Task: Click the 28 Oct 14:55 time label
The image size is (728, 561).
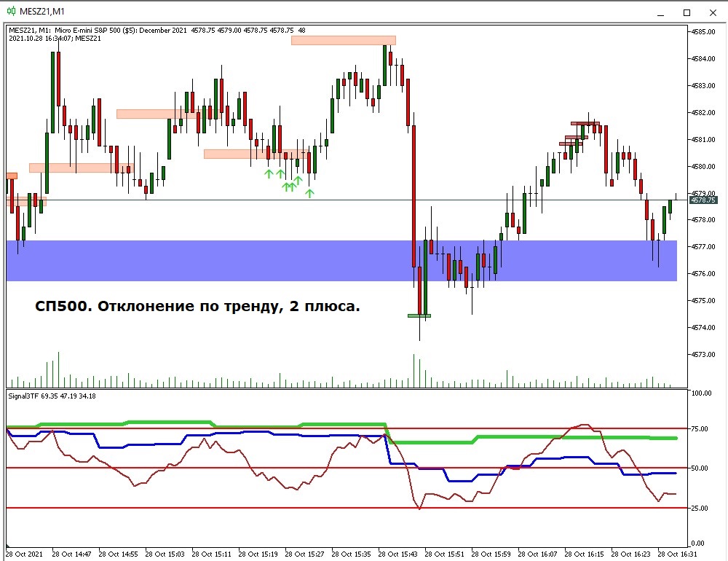Action: point(118,554)
